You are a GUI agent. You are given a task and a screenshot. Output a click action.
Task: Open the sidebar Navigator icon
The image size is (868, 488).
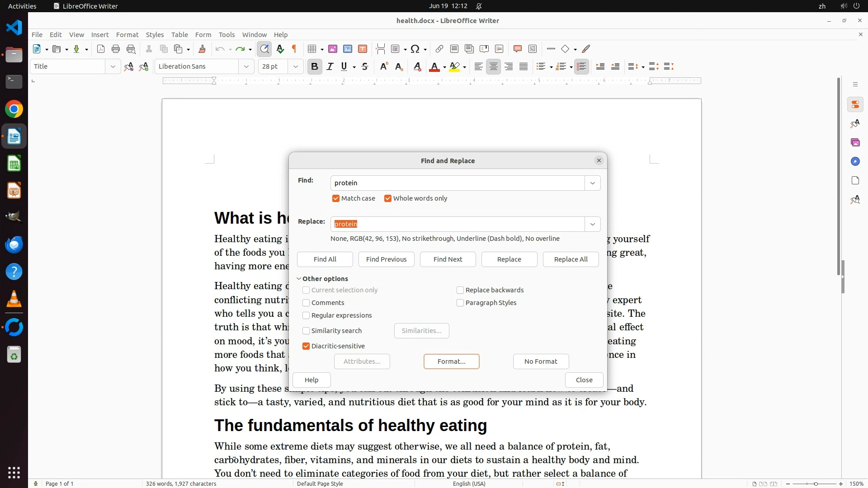(x=855, y=161)
